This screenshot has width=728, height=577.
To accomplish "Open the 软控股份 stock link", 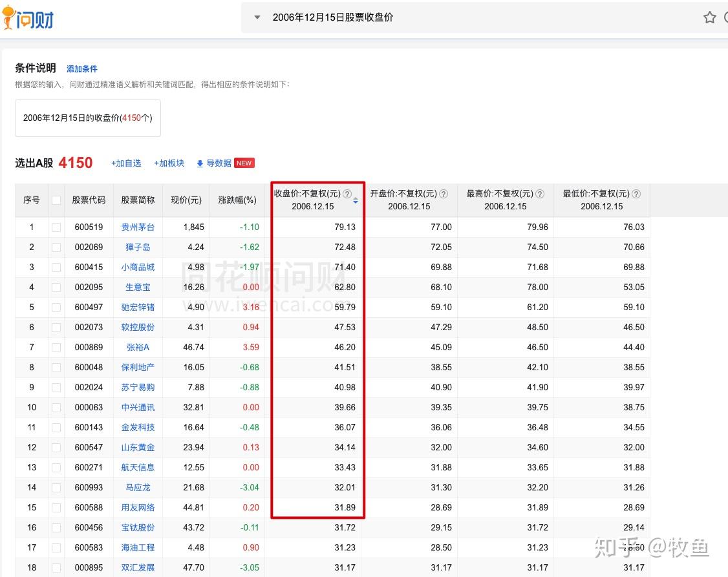I will 138,327.
